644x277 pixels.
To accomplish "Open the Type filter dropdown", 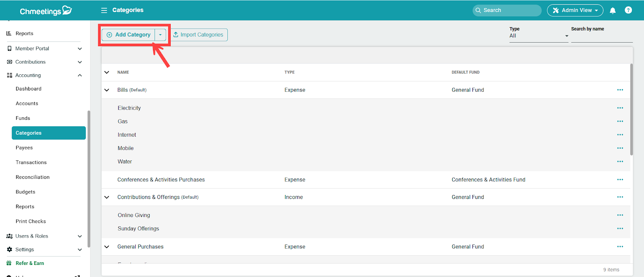I will coord(539,36).
